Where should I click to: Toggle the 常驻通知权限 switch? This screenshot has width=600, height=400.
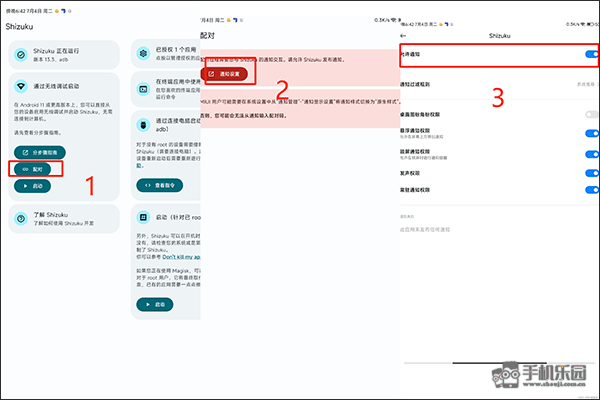point(592,190)
